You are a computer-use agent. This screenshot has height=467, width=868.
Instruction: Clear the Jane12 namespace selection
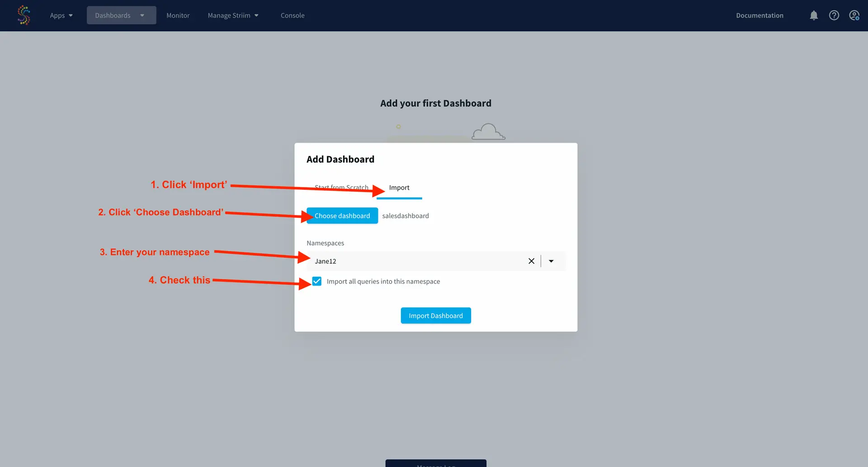click(x=531, y=261)
